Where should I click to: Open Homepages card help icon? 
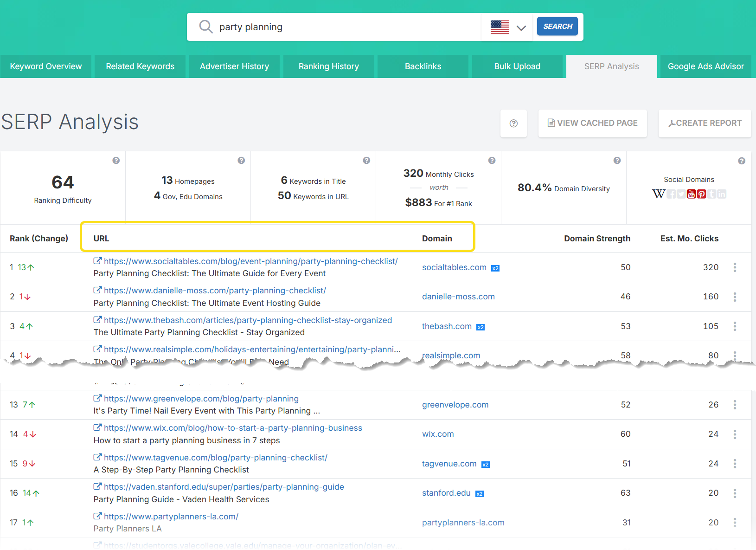pyautogui.click(x=241, y=161)
